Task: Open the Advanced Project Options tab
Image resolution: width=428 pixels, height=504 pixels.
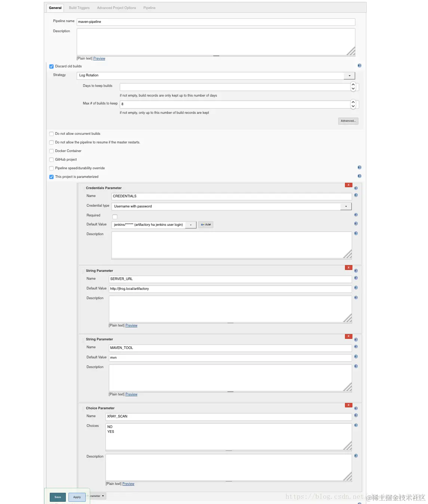Action: pos(116,8)
